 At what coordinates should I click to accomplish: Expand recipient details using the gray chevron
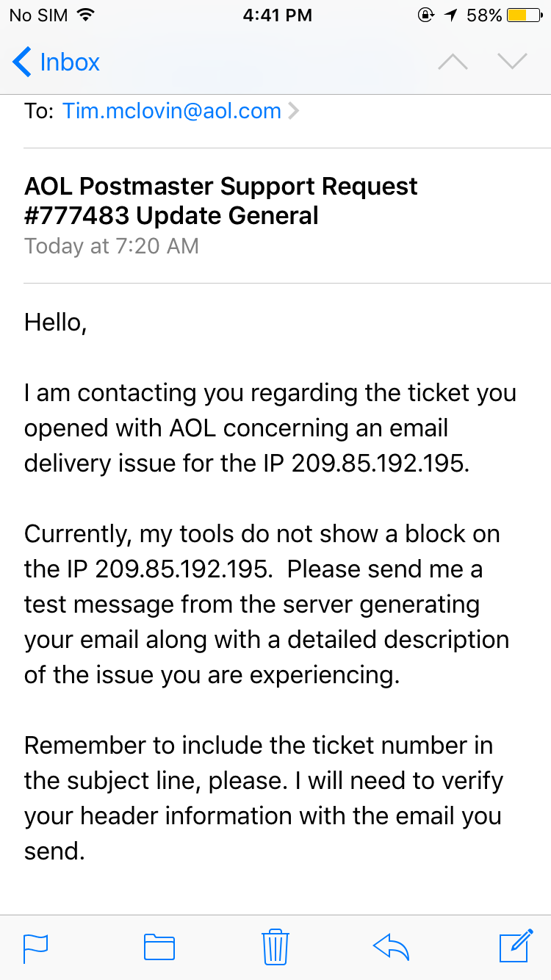293,112
